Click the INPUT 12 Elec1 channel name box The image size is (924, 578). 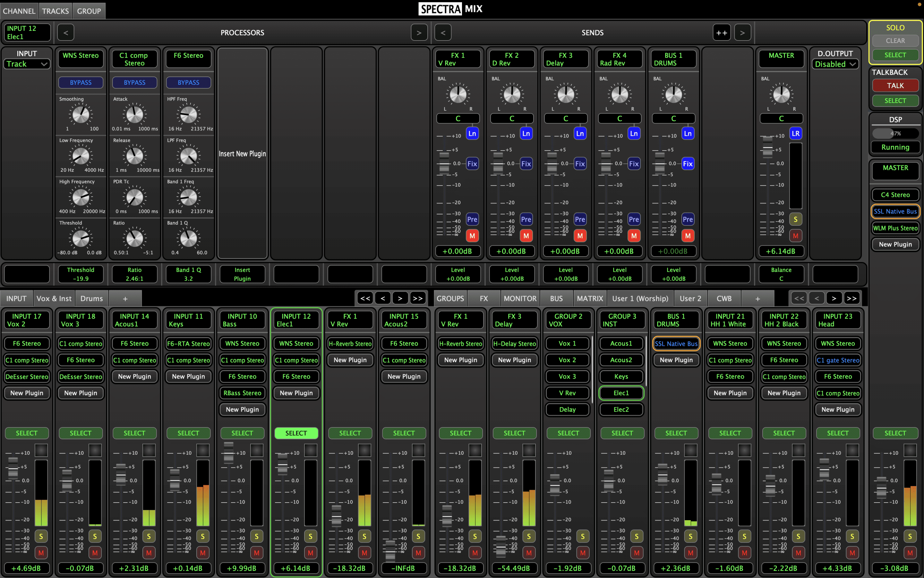point(296,320)
